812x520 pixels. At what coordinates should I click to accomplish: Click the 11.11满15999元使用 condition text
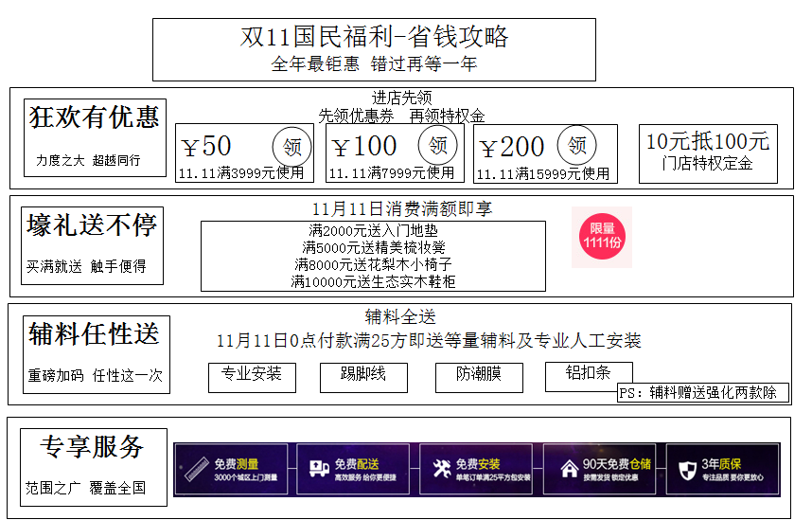[x=543, y=174]
